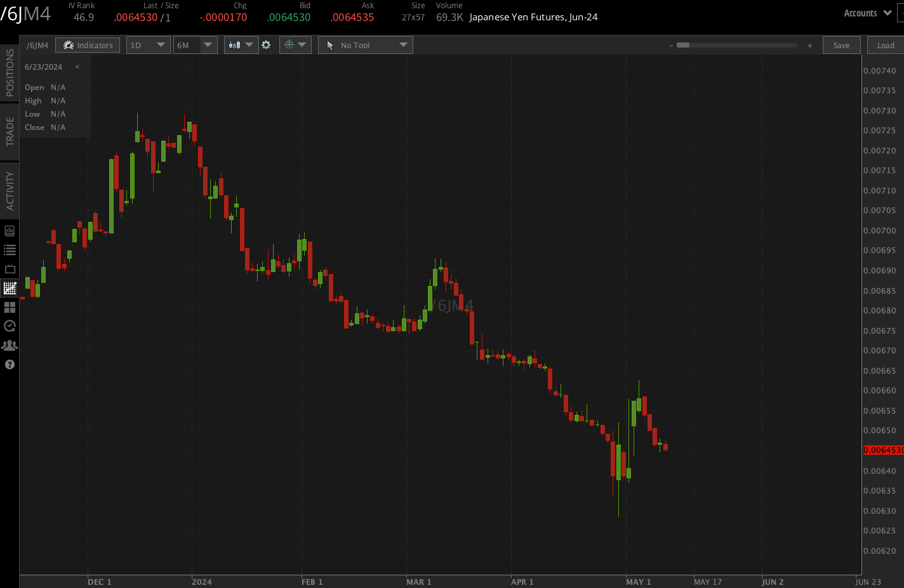Click the 6M time range input field
Screen dimensions: 904x588
[x=187, y=45]
